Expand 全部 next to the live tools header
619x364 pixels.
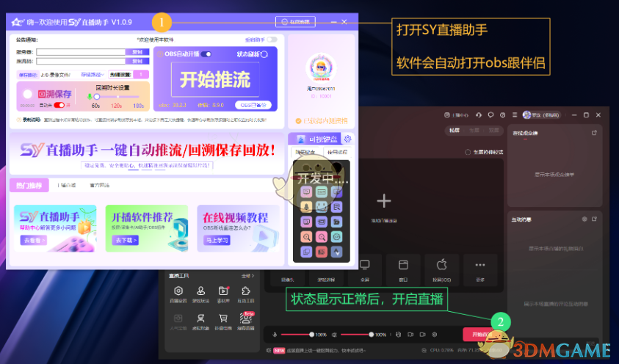(x=247, y=276)
